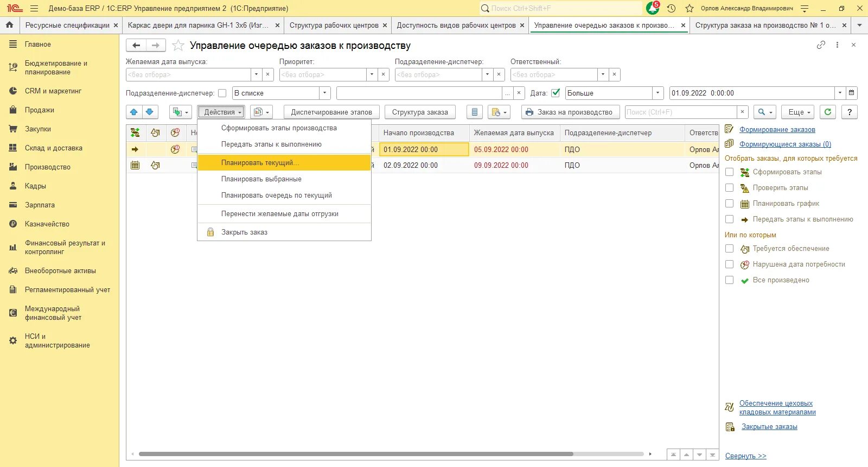The height and width of the screenshot is (467, 868).
Task: Expand the 'Больше' date comparison dropdown
Action: click(x=658, y=93)
